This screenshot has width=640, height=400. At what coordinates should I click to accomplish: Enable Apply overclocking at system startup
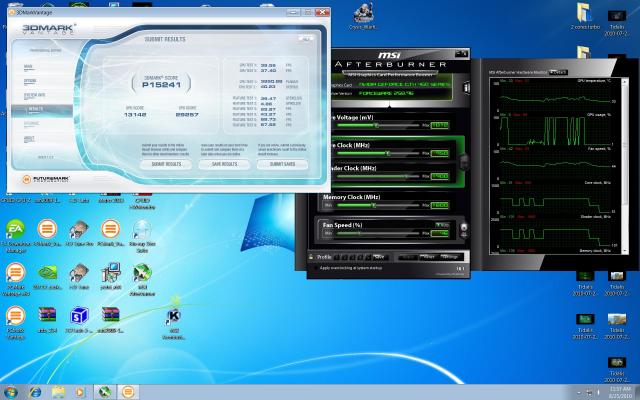point(315,268)
